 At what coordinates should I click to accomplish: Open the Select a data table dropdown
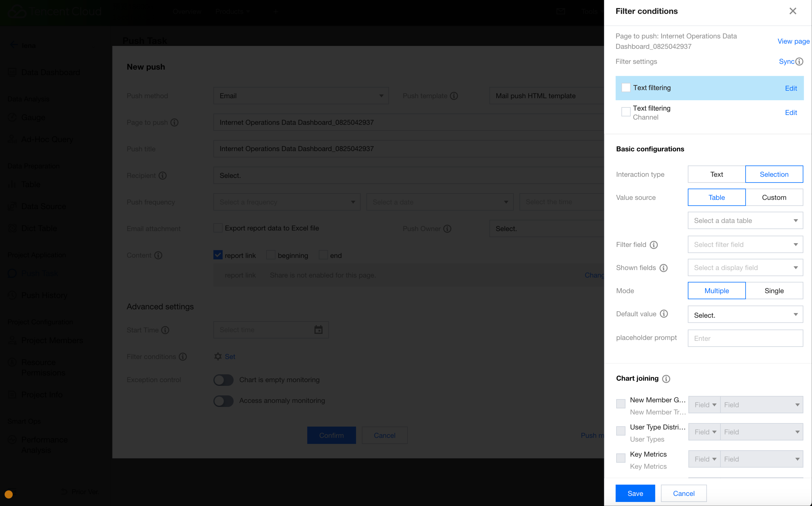point(745,221)
